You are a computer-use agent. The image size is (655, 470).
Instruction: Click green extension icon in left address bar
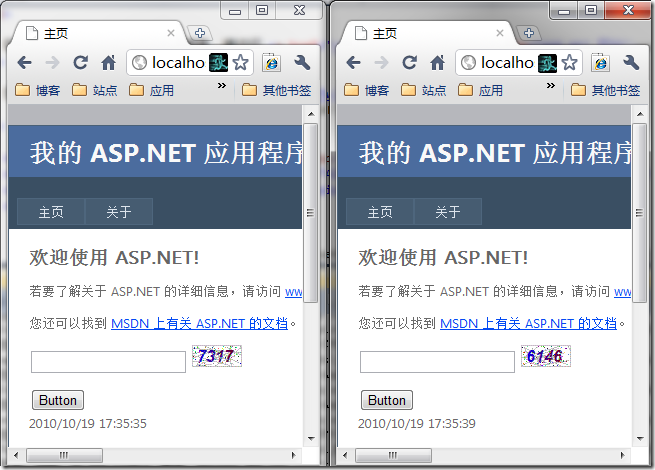(218, 63)
